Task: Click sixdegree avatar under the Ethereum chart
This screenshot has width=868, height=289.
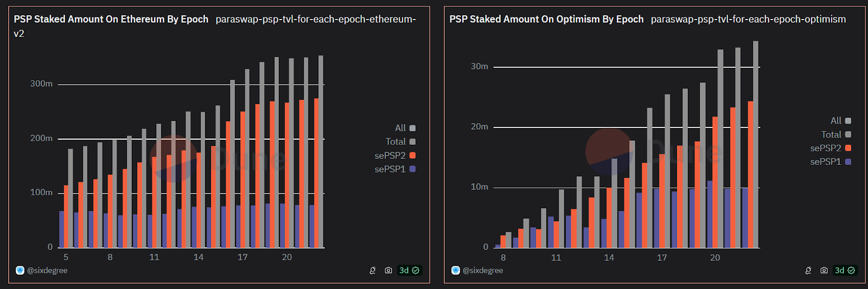Action: (x=20, y=270)
